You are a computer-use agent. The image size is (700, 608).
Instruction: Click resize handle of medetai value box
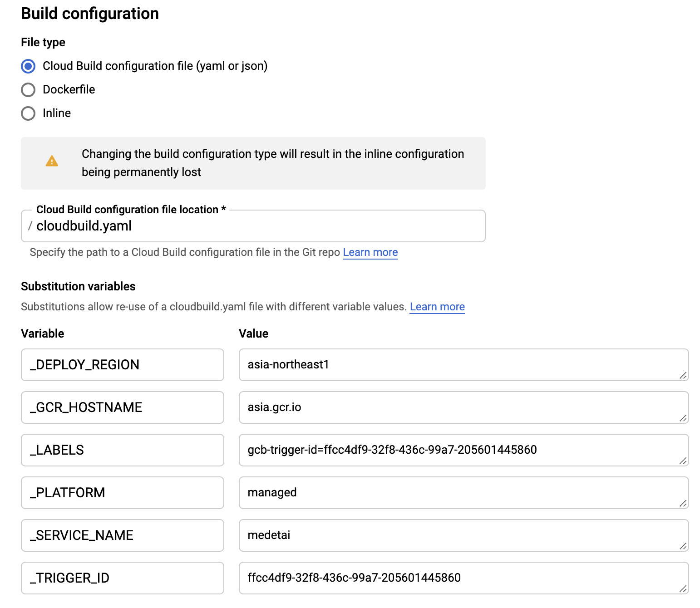click(x=683, y=546)
